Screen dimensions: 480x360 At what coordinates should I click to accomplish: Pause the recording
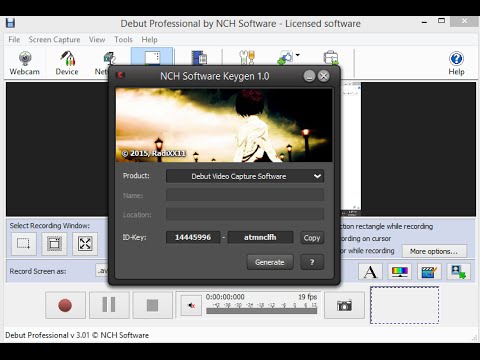click(109, 305)
